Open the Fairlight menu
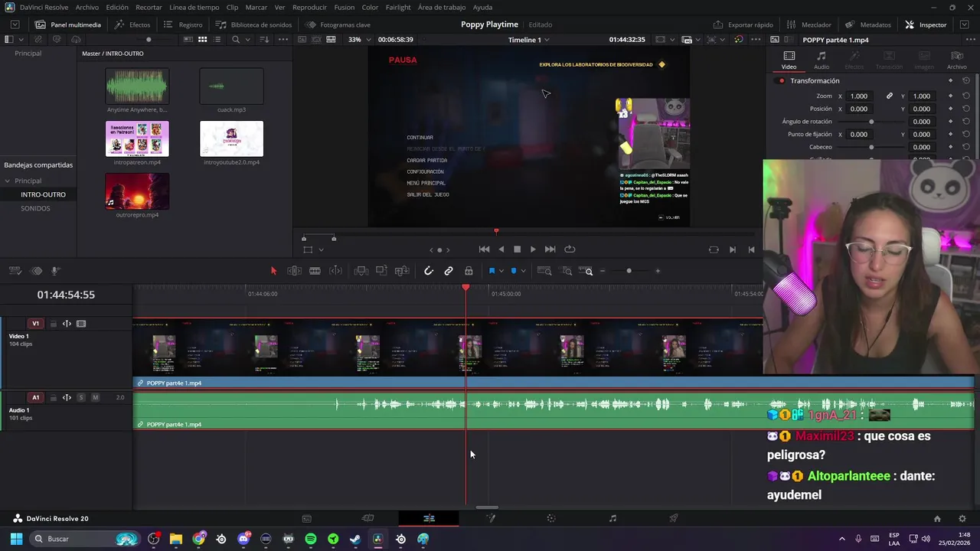The image size is (980, 551). click(398, 7)
